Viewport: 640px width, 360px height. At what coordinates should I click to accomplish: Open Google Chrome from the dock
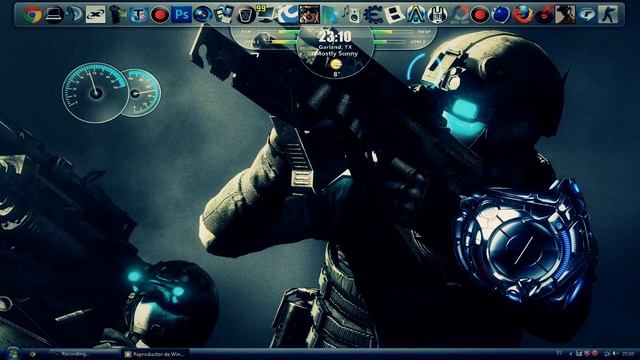click(32, 15)
